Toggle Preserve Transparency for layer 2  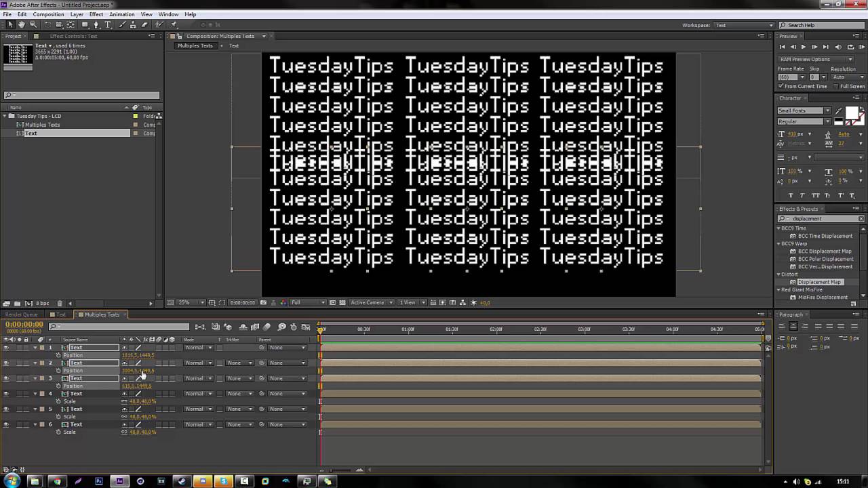(220, 363)
